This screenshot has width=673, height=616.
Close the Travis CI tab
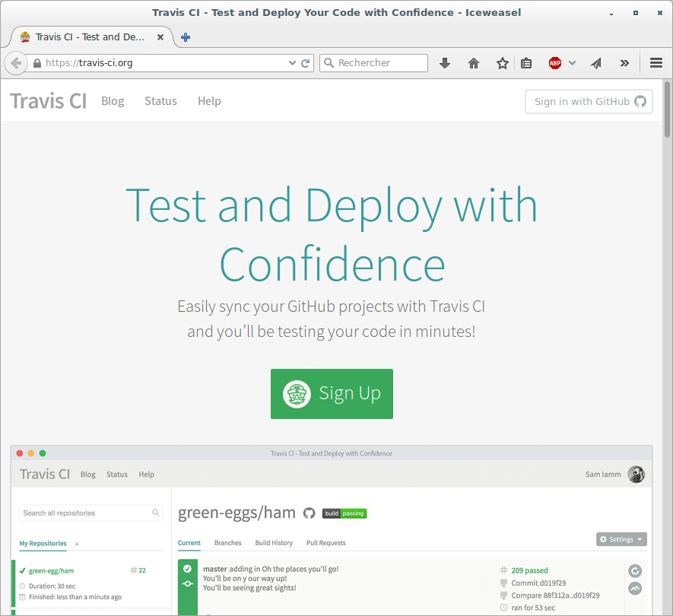coord(160,37)
